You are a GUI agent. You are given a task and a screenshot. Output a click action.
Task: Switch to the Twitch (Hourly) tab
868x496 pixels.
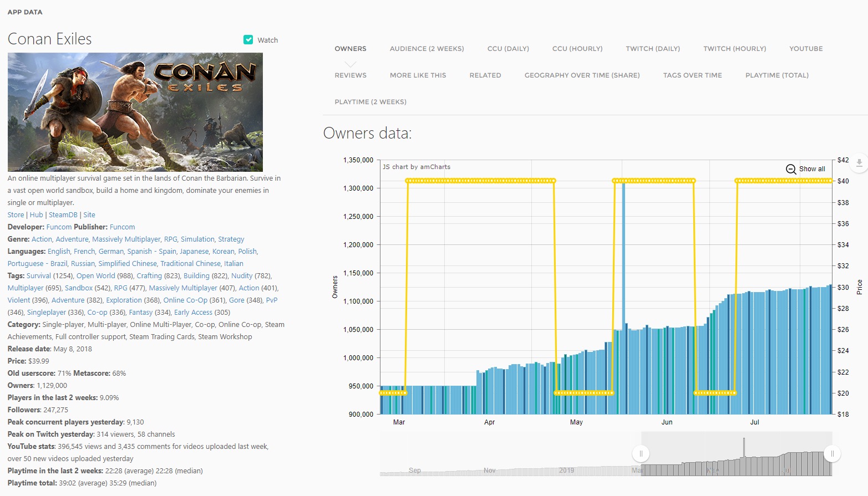pyautogui.click(x=734, y=49)
